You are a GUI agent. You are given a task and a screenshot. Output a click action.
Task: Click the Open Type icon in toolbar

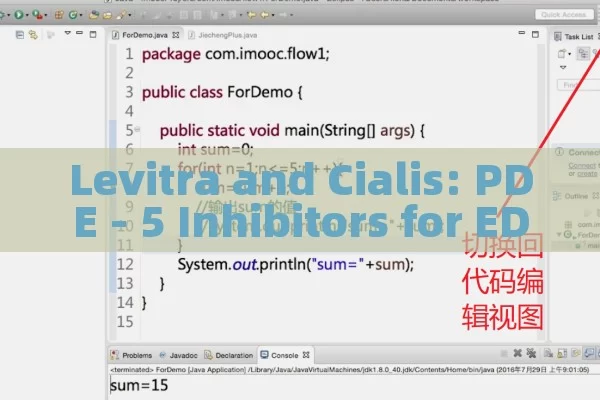[x=93, y=15]
